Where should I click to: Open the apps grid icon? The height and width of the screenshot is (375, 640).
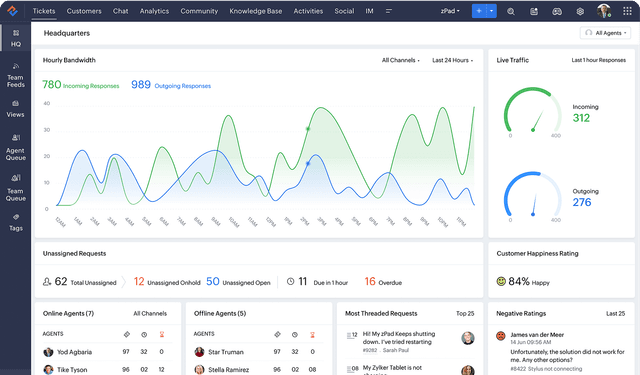point(627,11)
